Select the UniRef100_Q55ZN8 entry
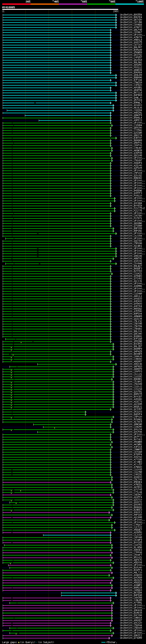 [131, 342]
